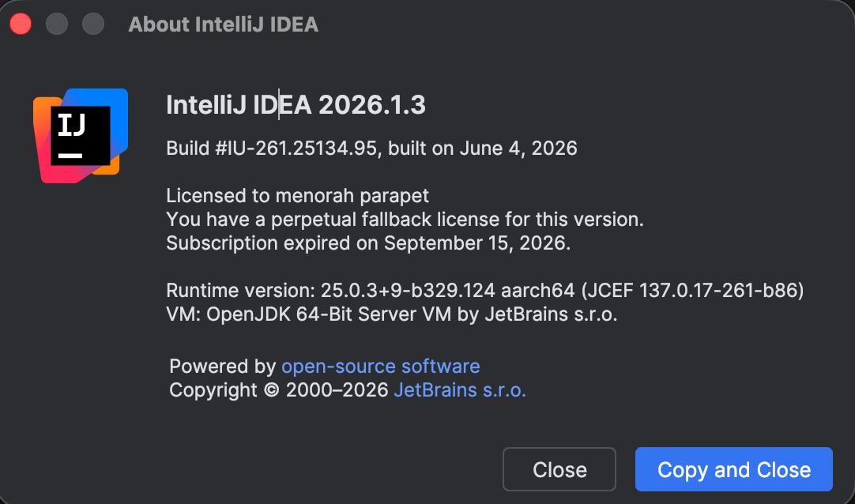Click the Close button

tap(559, 469)
